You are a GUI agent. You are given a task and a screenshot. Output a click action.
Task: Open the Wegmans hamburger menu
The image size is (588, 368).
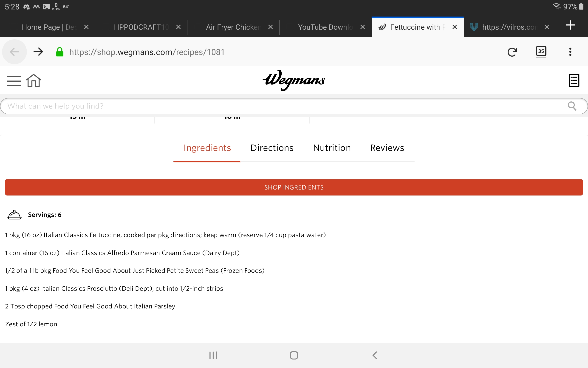14,81
